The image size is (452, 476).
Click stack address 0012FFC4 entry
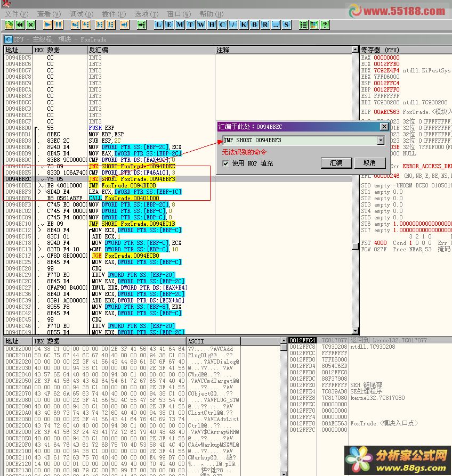(302, 340)
